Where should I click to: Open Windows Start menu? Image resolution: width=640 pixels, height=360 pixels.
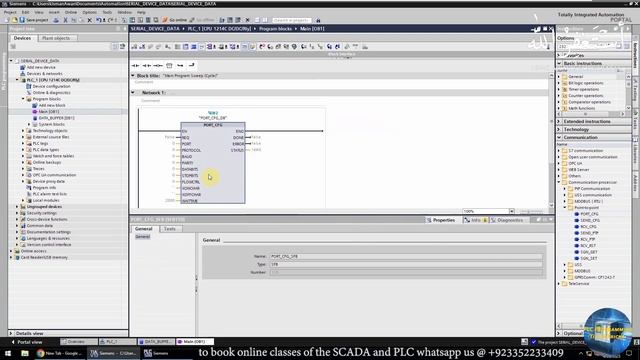(8, 353)
